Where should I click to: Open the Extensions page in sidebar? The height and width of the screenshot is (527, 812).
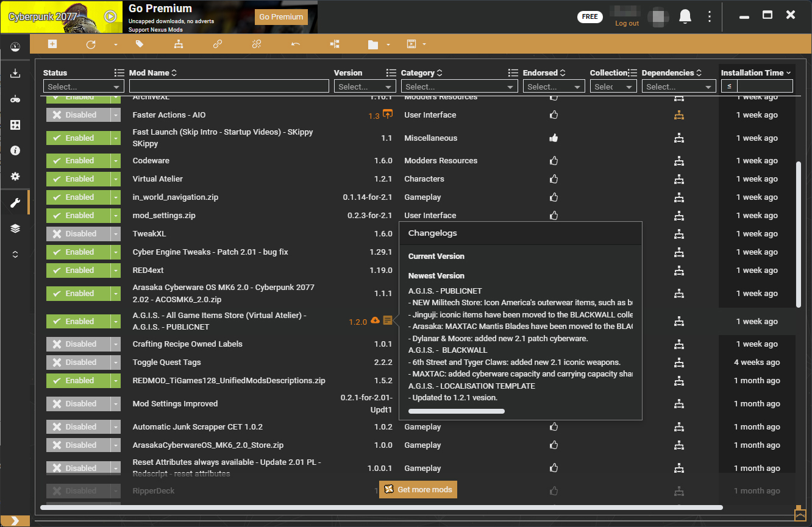point(15,125)
